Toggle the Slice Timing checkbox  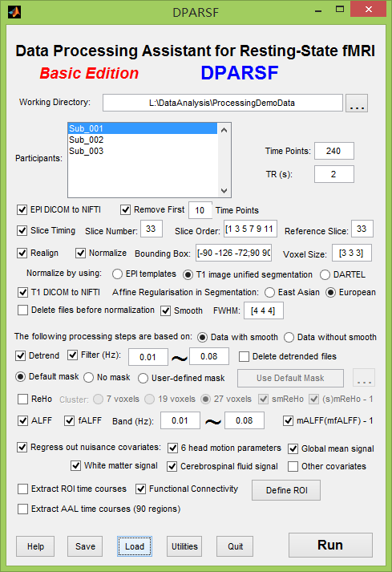(22, 230)
